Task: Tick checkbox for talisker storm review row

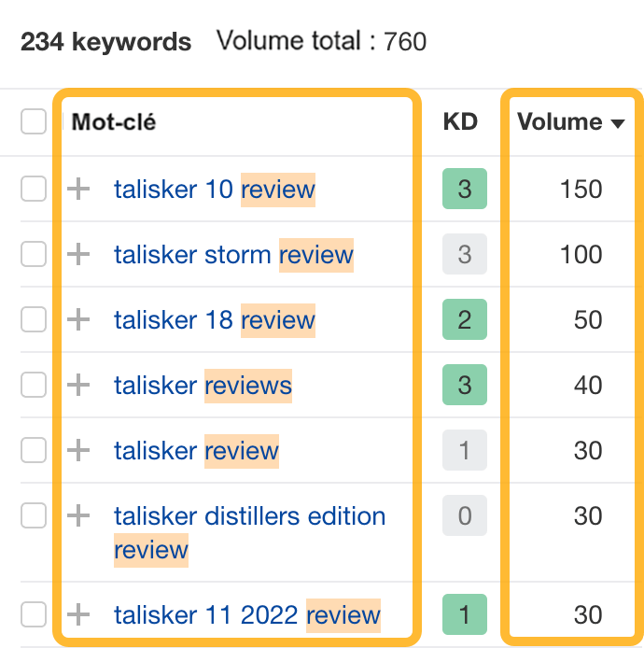Action: click(33, 255)
